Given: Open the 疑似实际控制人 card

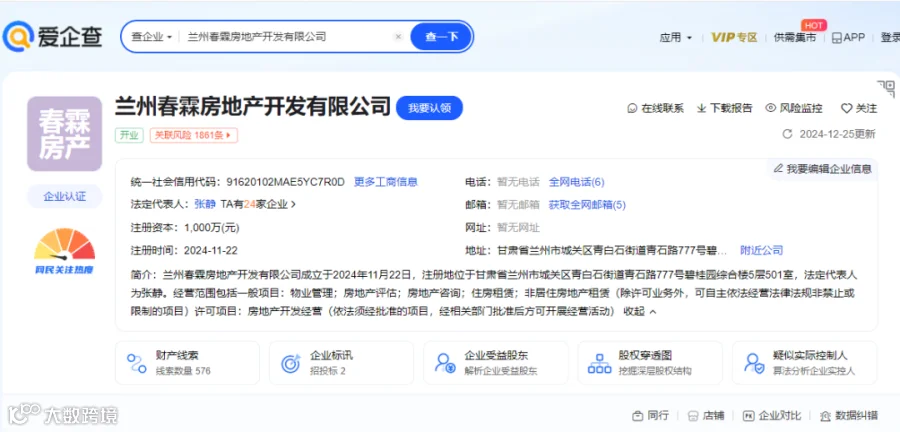Looking at the screenshot, I should tap(804, 363).
